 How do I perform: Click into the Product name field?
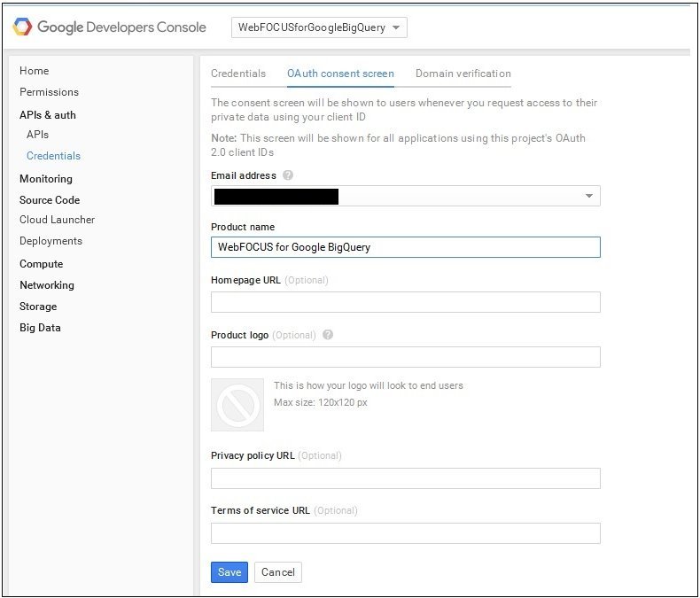(x=405, y=247)
